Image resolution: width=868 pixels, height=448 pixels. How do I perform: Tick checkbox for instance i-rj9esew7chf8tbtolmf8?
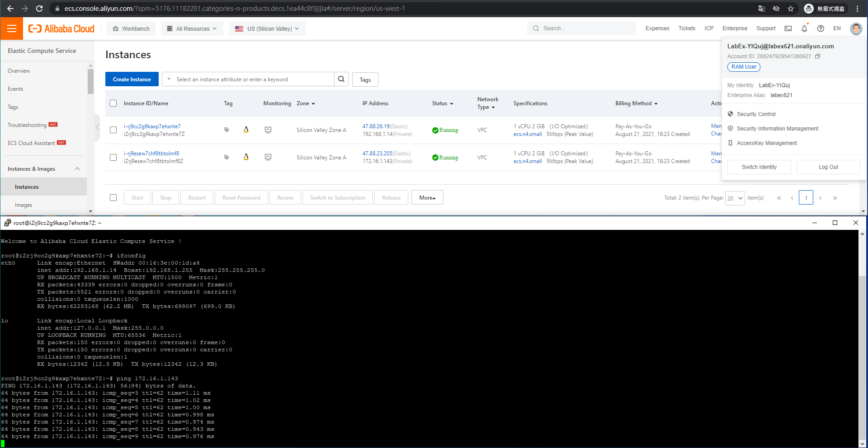[x=113, y=158]
